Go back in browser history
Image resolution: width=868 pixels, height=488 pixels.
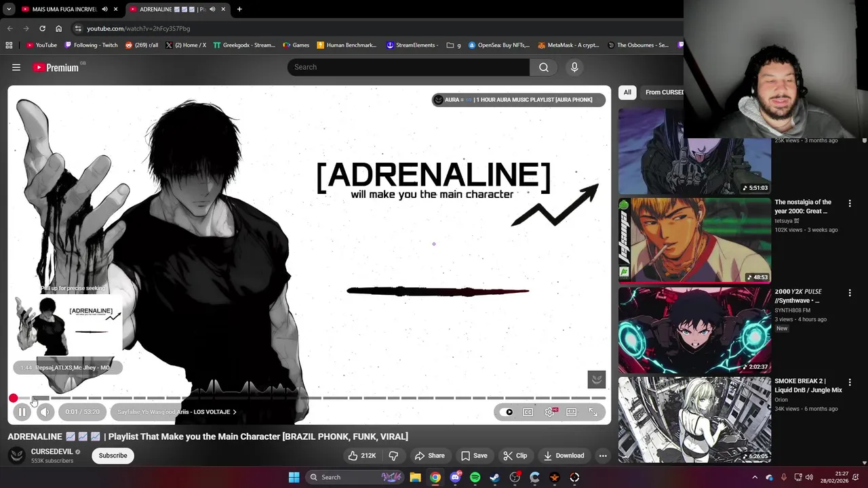tap(9, 28)
